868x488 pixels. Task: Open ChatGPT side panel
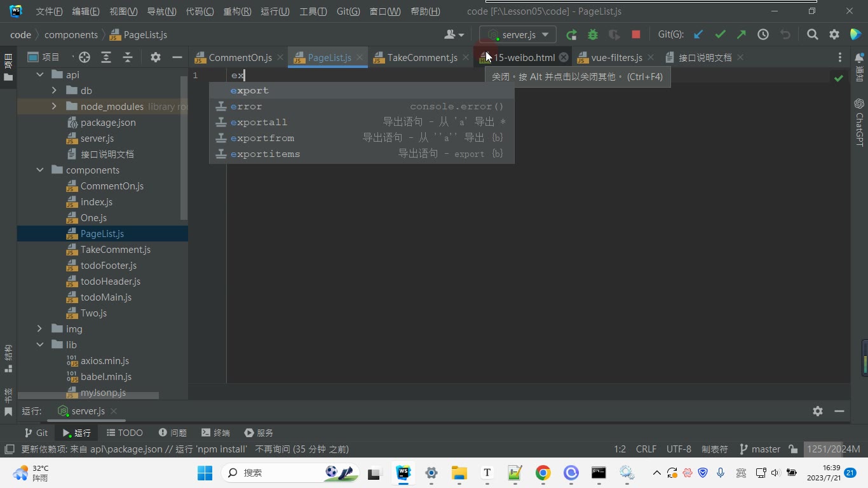859,122
